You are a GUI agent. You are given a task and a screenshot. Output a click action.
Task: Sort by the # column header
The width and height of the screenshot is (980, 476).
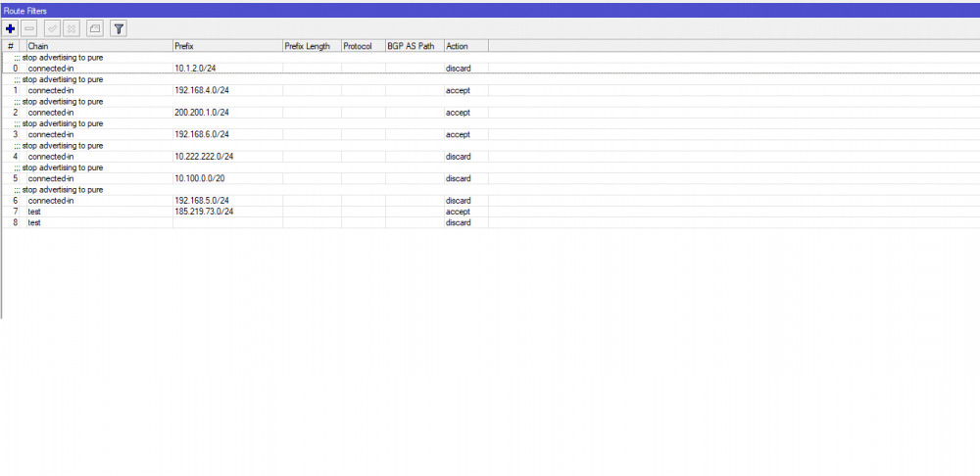(12, 46)
